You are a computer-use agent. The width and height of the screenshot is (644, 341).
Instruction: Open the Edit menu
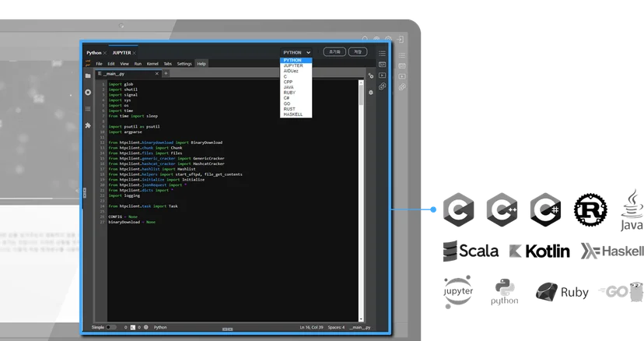111,64
